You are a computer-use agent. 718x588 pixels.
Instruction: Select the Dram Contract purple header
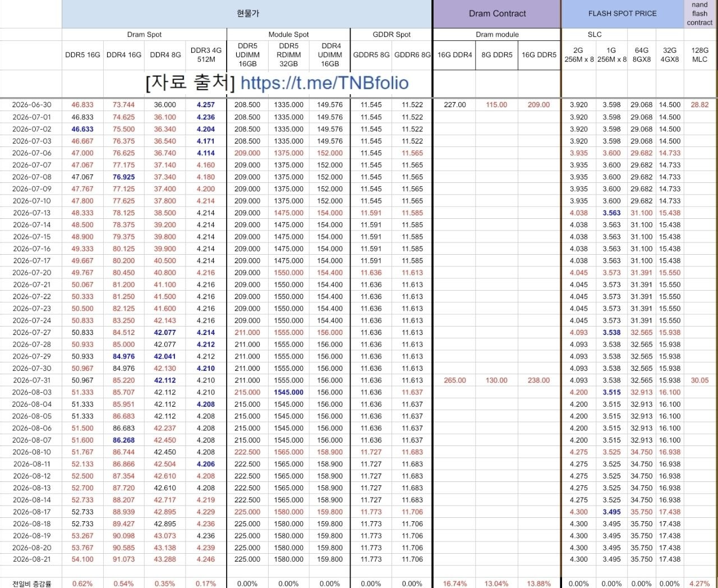[497, 14]
